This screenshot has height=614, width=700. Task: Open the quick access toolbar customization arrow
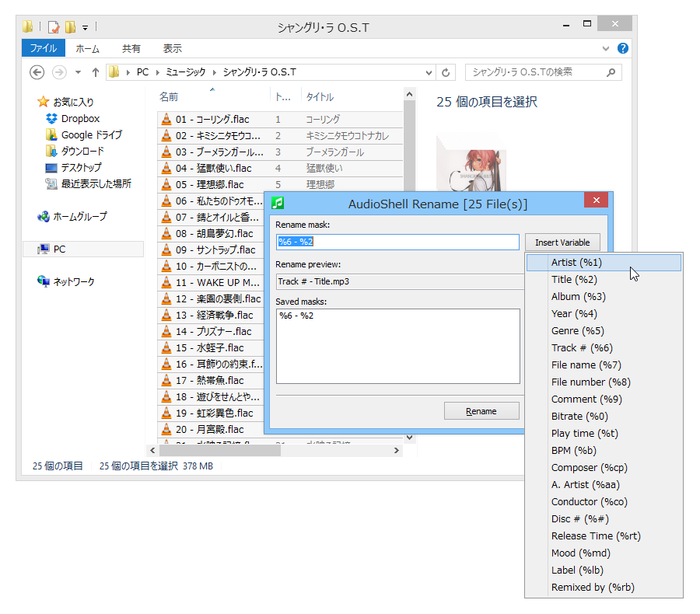(84, 26)
